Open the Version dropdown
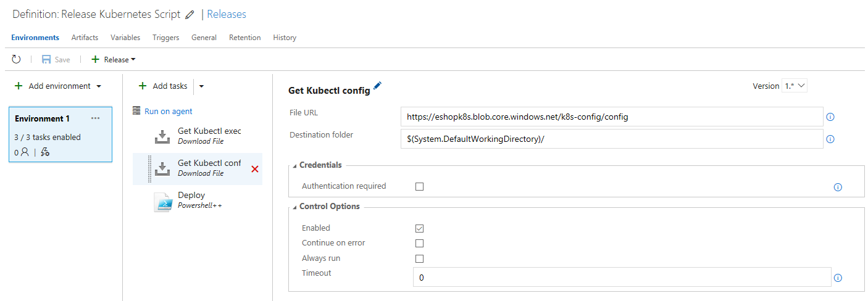This screenshot has width=868, height=301. (795, 86)
